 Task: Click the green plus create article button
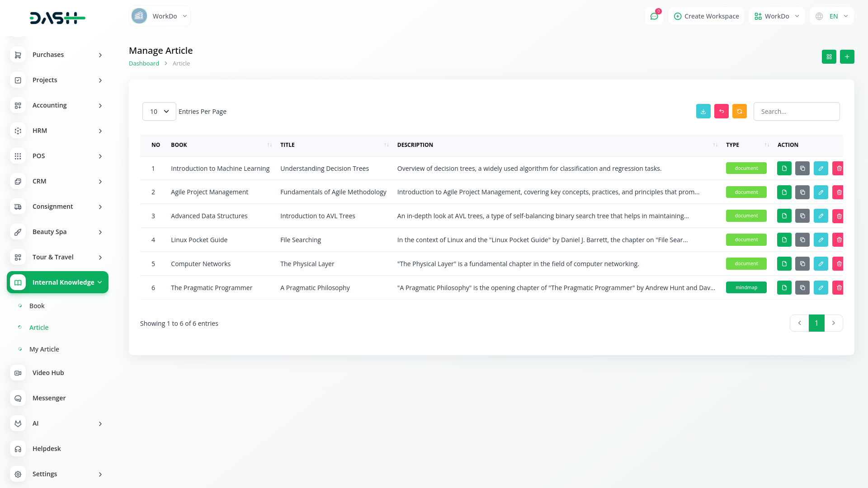click(847, 57)
